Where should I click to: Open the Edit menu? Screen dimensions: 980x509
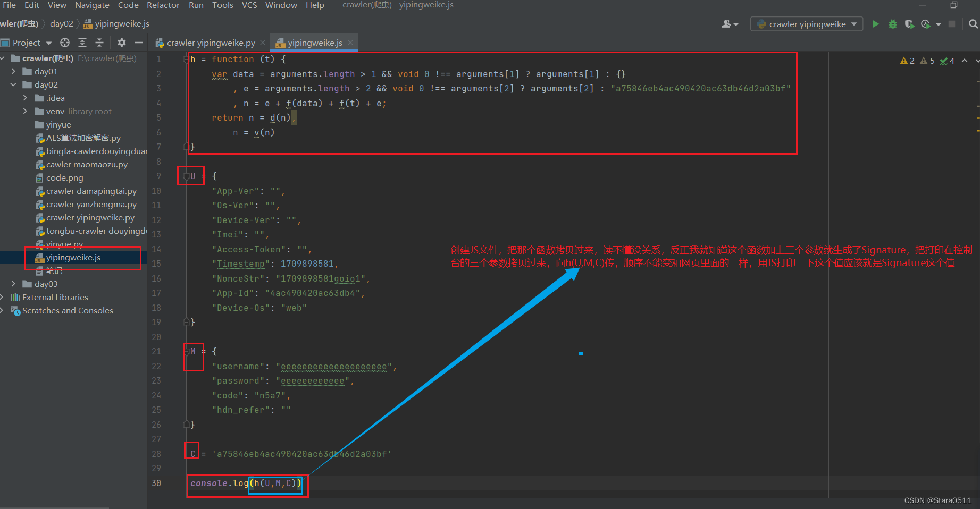click(x=31, y=5)
